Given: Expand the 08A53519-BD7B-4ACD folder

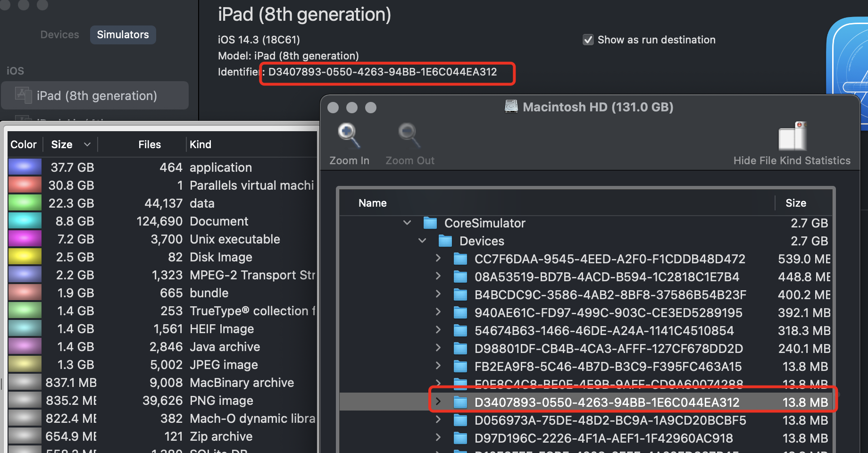Looking at the screenshot, I should pos(438,276).
